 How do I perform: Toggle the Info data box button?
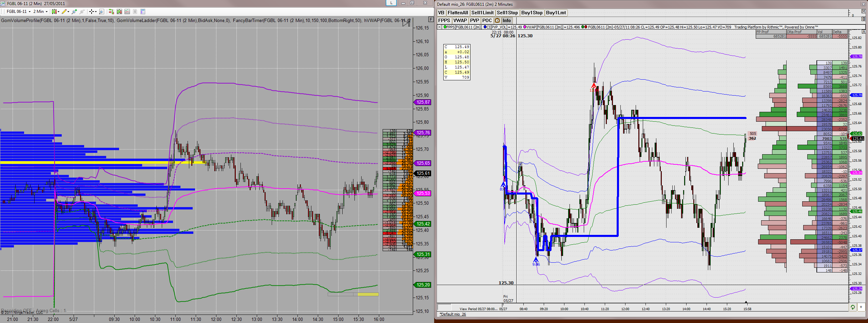[x=507, y=21]
